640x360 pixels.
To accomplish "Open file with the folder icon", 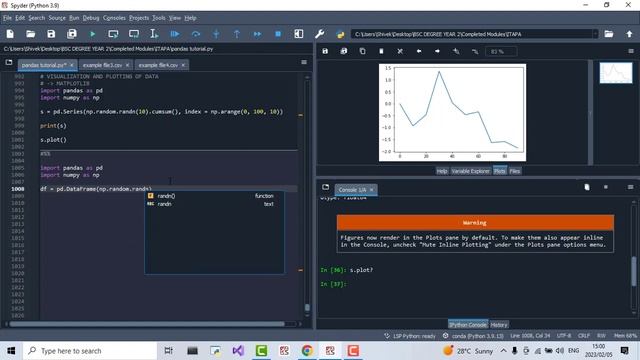I will pos(31,34).
